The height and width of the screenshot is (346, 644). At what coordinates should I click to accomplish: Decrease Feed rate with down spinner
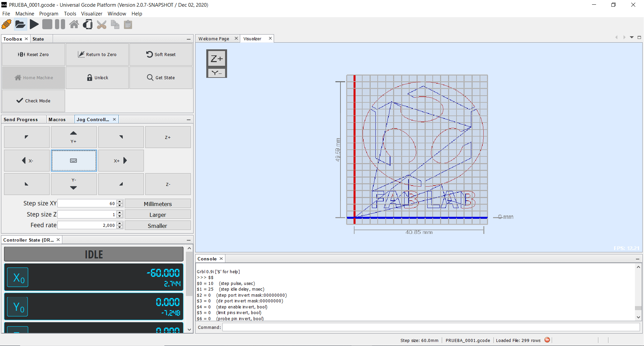tap(120, 227)
